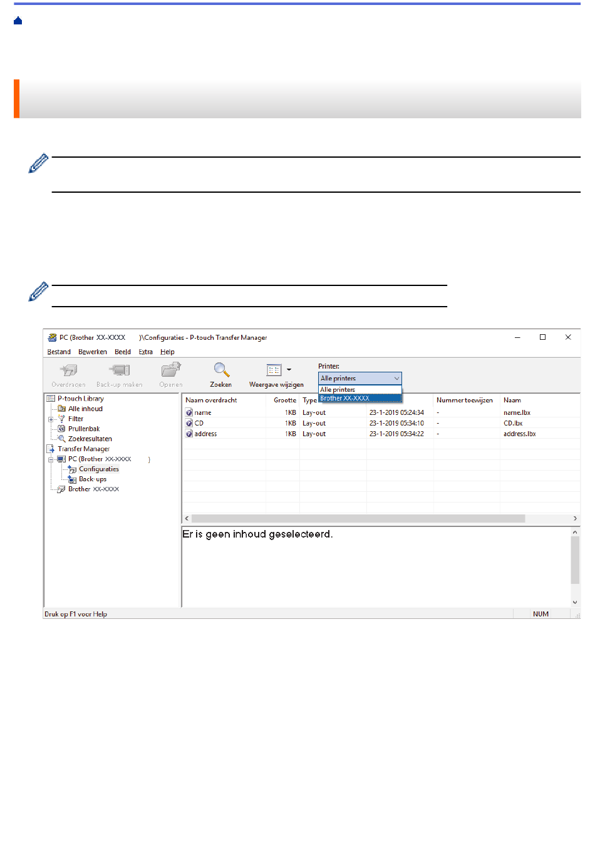Click the name layout file icon
This screenshot has height=868, width=595.
[189, 412]
